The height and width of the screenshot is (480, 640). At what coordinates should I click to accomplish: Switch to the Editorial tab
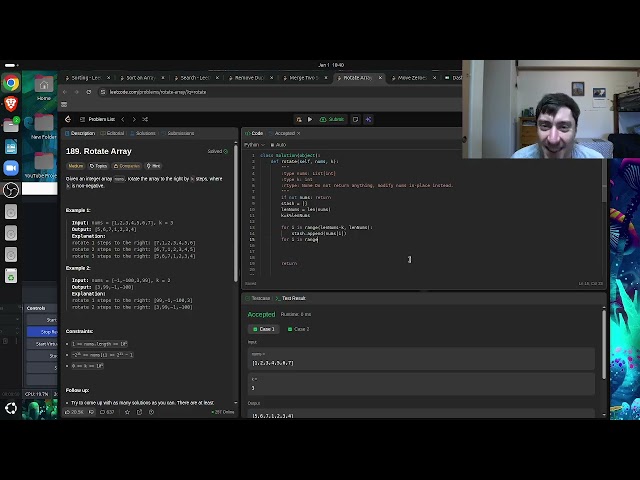click(112, 133)
